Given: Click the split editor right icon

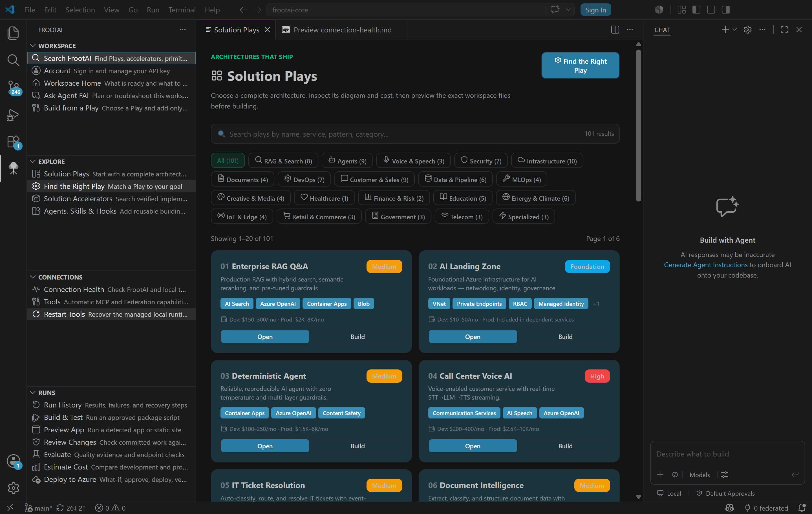Looking at the screenshot, I should click(615, 30).
